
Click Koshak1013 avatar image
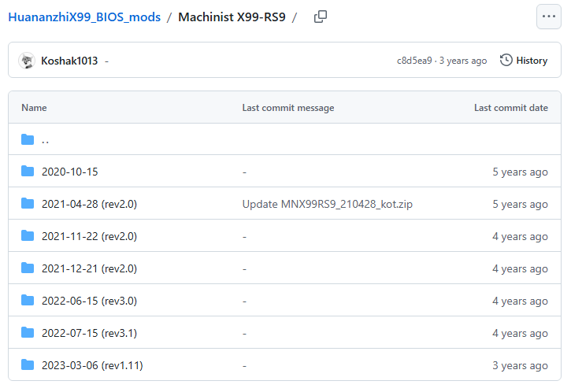point(27,61)
